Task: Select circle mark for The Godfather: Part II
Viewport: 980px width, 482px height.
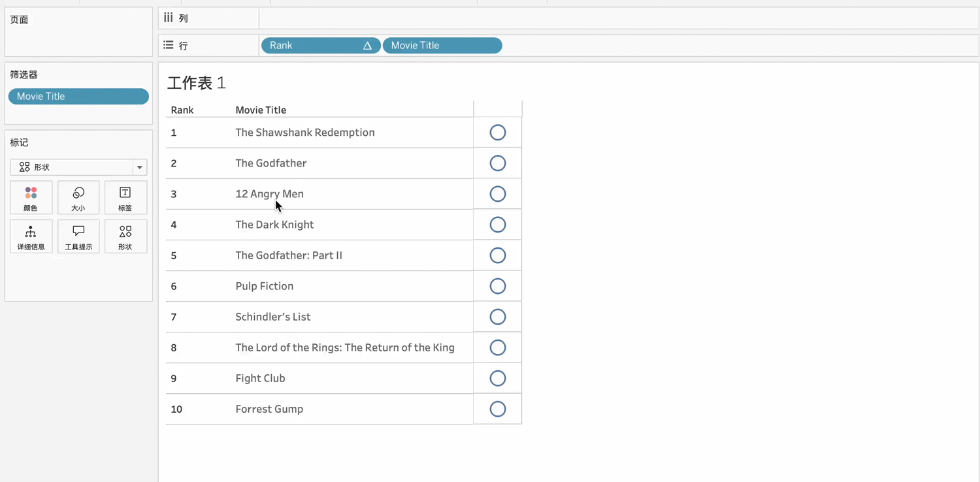Action: (x=498, y=255)
